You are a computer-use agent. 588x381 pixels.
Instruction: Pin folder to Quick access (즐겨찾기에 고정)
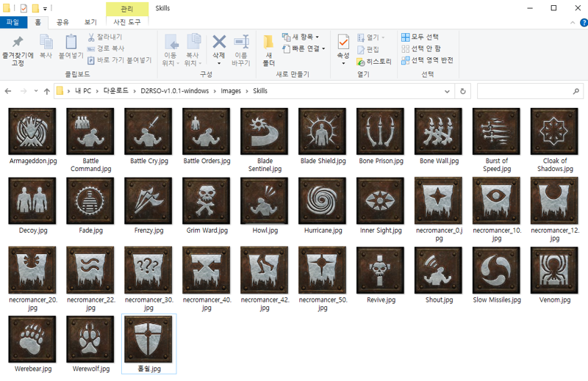pos(18,51)
